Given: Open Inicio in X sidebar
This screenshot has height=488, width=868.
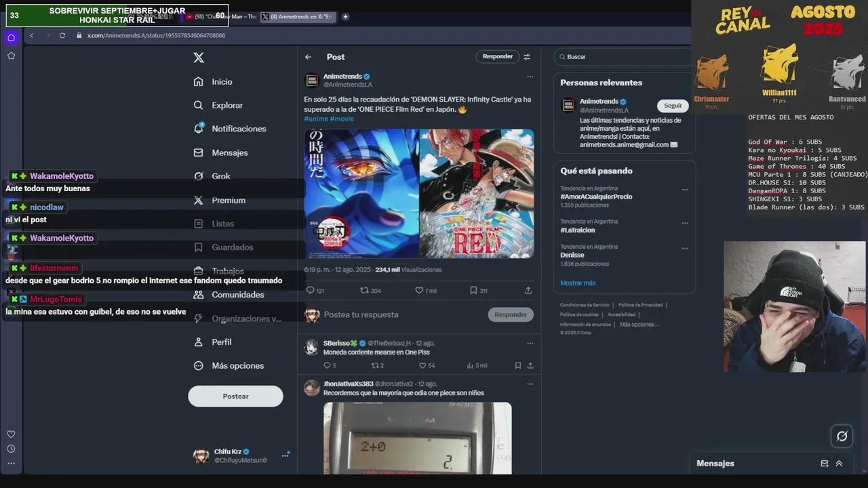Looking at the screenshot, I should click(x=213, y=81).
